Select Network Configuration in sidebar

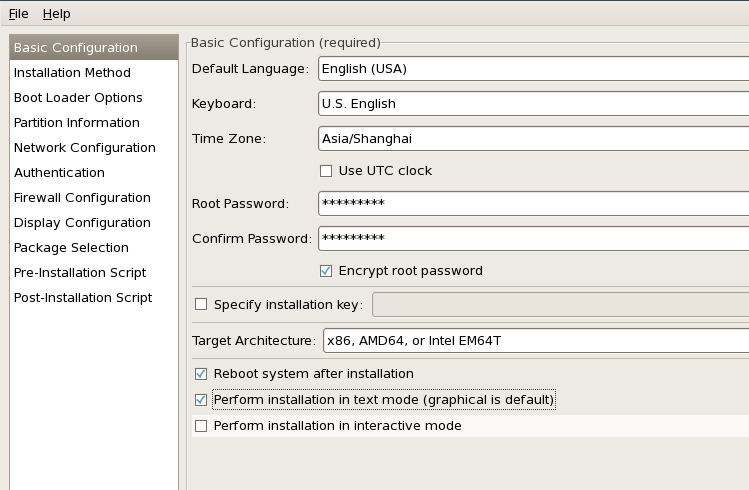tap(85, 148)
